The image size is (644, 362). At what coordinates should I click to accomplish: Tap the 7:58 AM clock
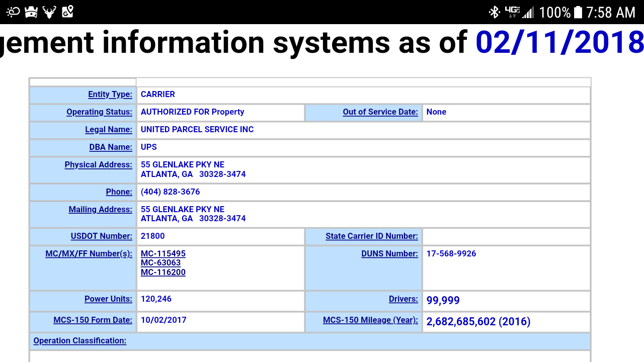pos(611,12)
